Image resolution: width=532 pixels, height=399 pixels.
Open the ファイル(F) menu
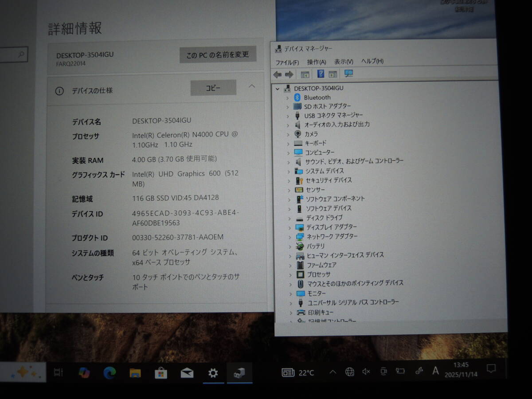coord(287,62)
